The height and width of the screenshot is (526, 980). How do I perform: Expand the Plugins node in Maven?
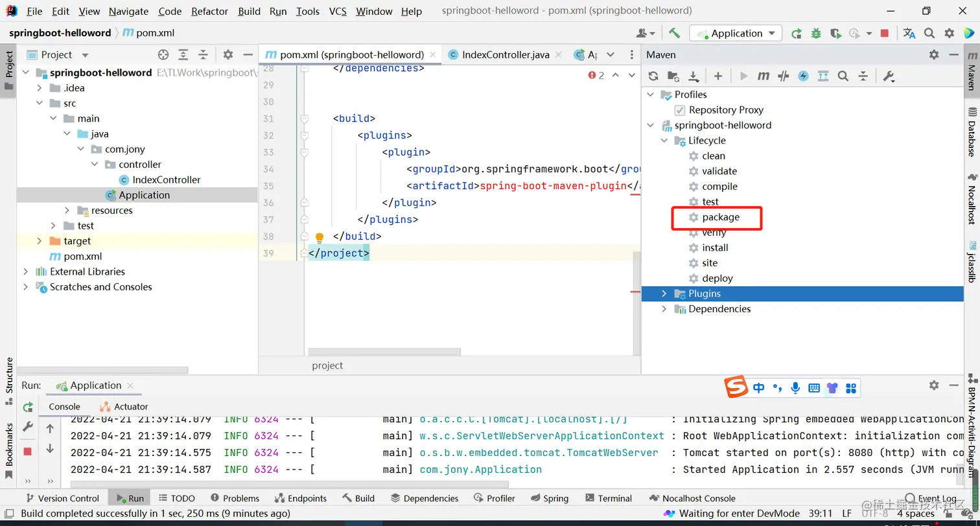[664, 293]
